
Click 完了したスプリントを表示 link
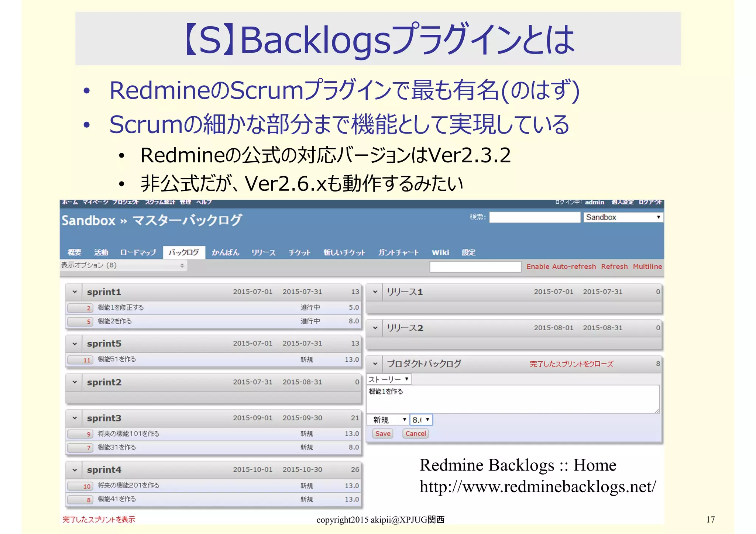[99, 520]
